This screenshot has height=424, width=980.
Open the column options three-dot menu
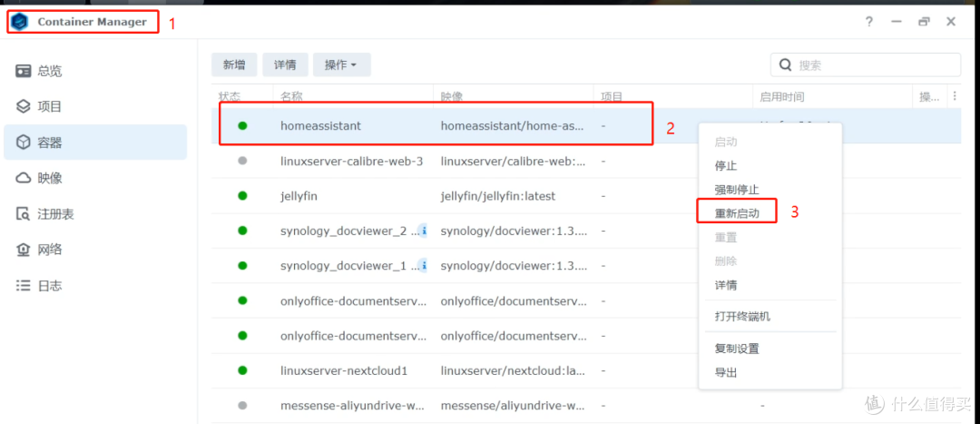[953, 96]
